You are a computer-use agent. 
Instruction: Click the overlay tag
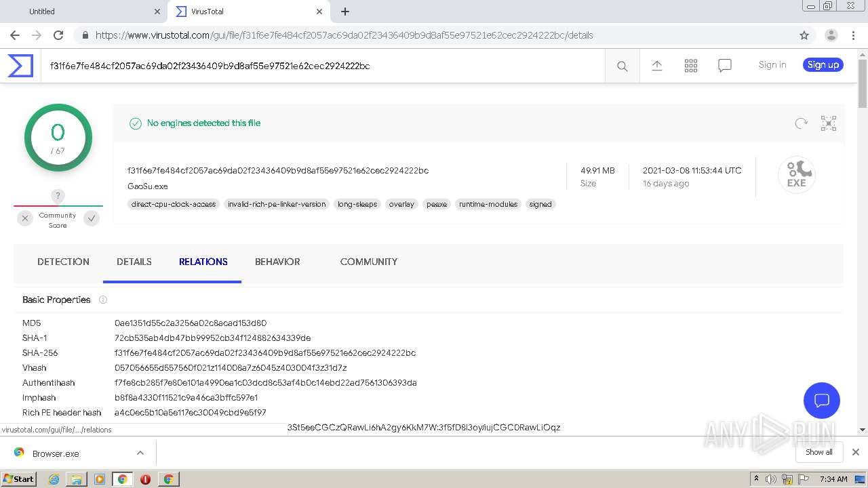point(401,204)
